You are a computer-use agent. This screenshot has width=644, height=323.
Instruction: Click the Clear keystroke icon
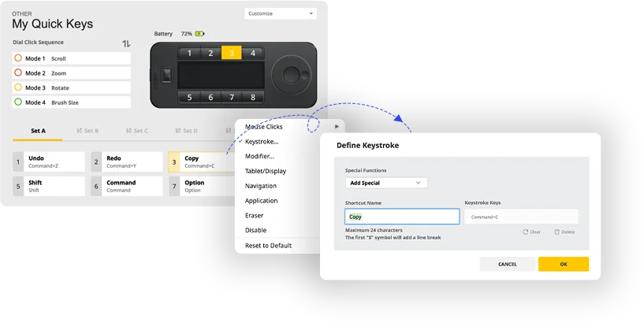coord(526,232)
